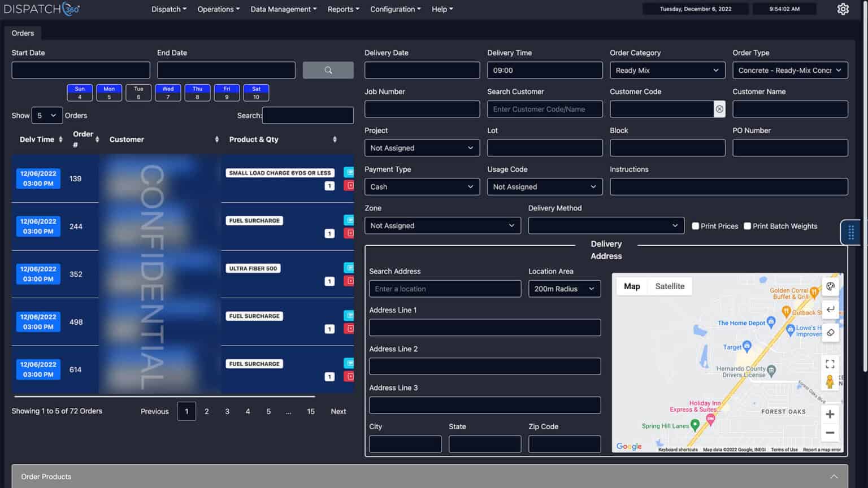
Task: Open the edit icon for order 139
Action: tap(350, 173)
